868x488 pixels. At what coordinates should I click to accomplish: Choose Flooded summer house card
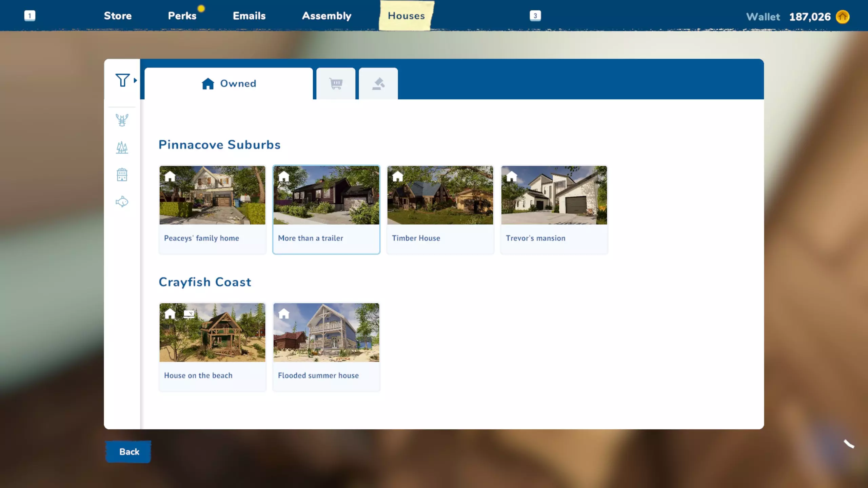point(326,347)
